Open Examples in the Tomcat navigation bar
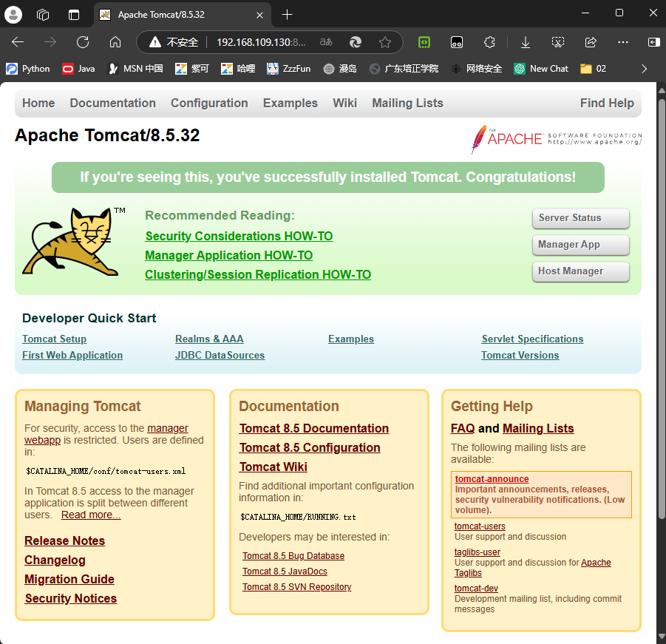 coord(290,104)
